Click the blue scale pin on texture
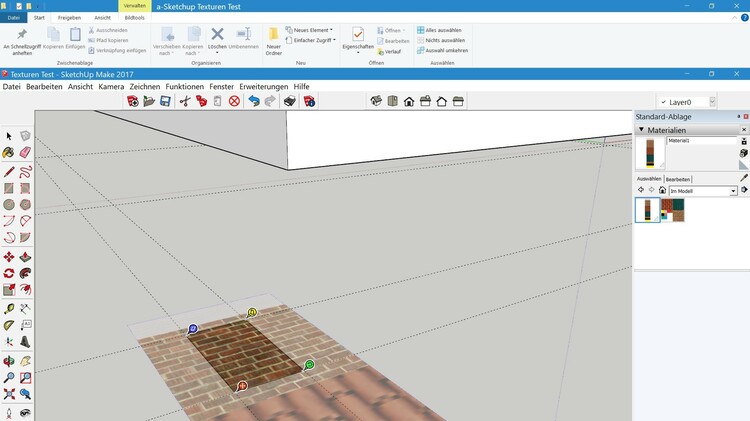Screen dimensions: 750x421 tap(193, 329)
